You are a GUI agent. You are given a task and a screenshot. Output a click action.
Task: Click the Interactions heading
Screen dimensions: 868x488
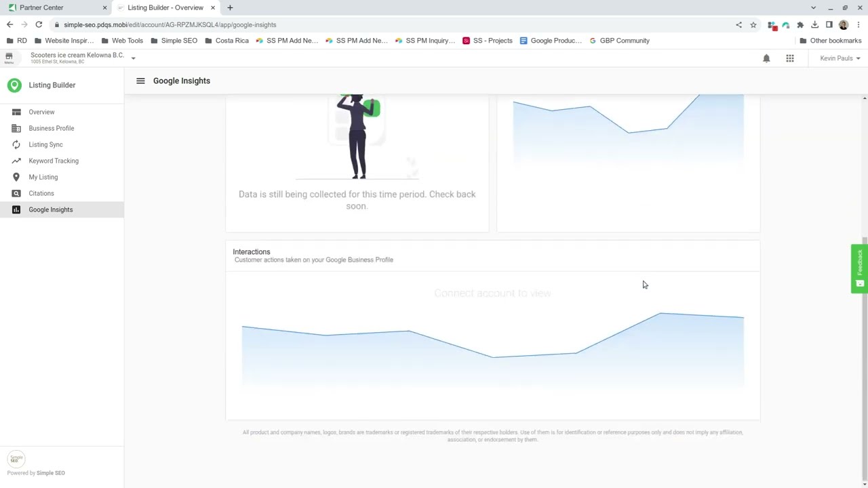click(252, 251)
